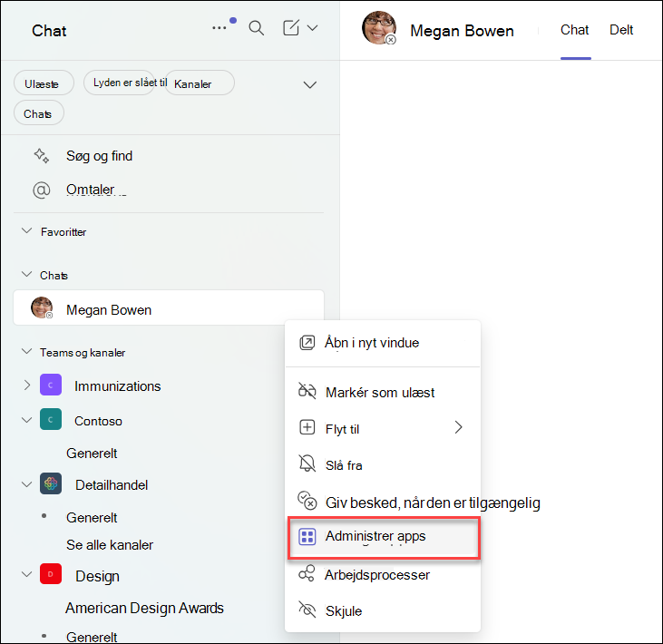Click the search magnifier icon
Viewport: 663px width, 644px height.
click(257, 28)
